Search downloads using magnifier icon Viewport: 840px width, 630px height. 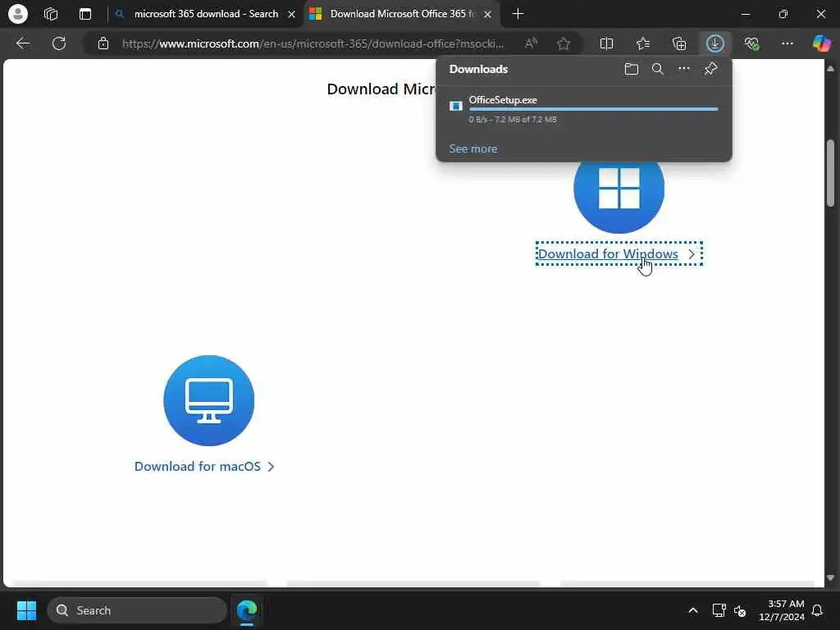pos(658,69)
